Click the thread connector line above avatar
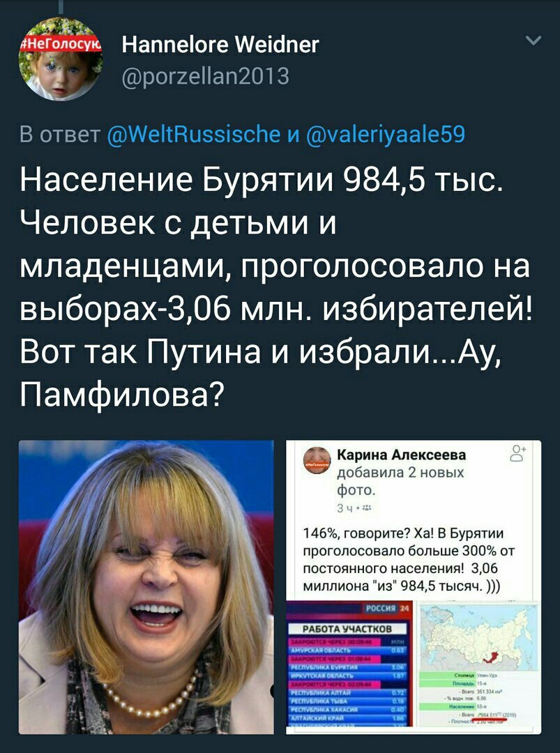 click(61, 7)
